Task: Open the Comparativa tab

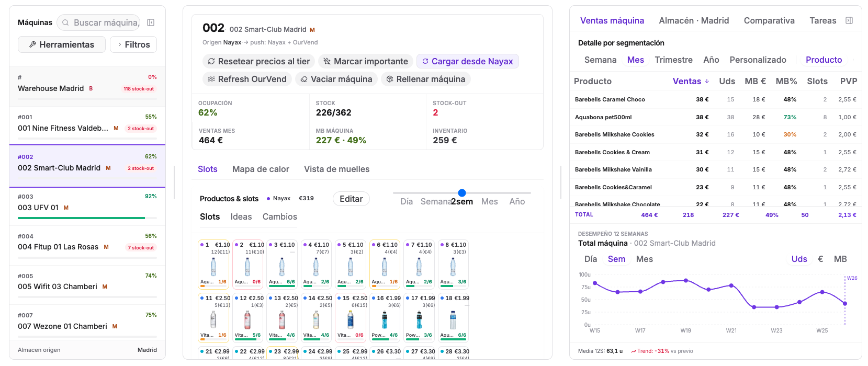Action: tap(769, 20)
